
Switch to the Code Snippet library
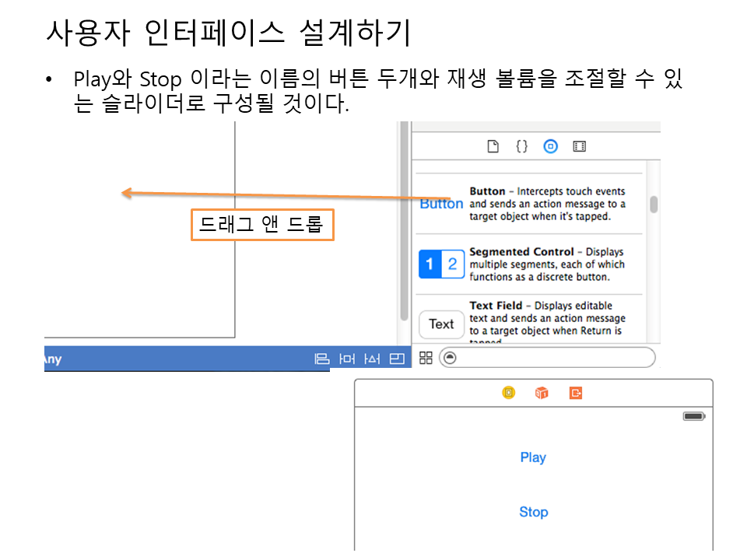[521, 146]
